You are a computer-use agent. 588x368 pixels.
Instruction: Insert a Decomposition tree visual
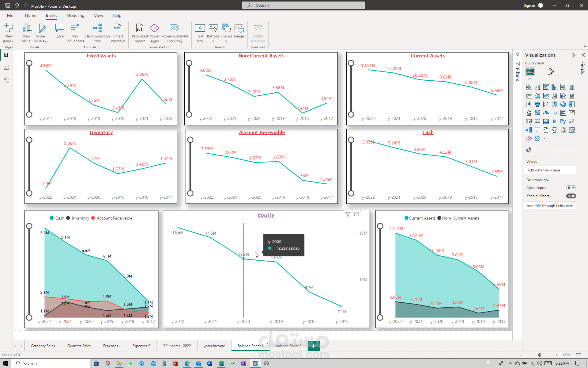click(97, 33)
